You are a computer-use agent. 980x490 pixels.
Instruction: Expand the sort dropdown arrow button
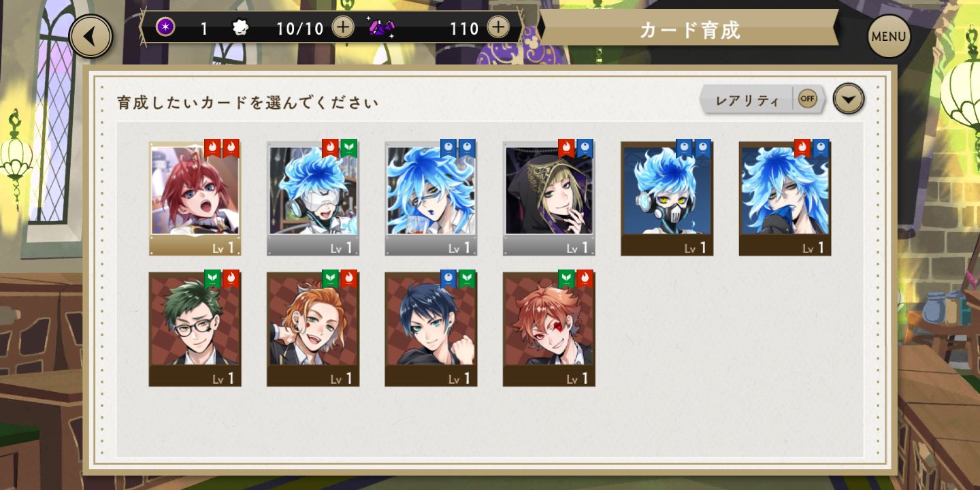(x=849, y=99)
